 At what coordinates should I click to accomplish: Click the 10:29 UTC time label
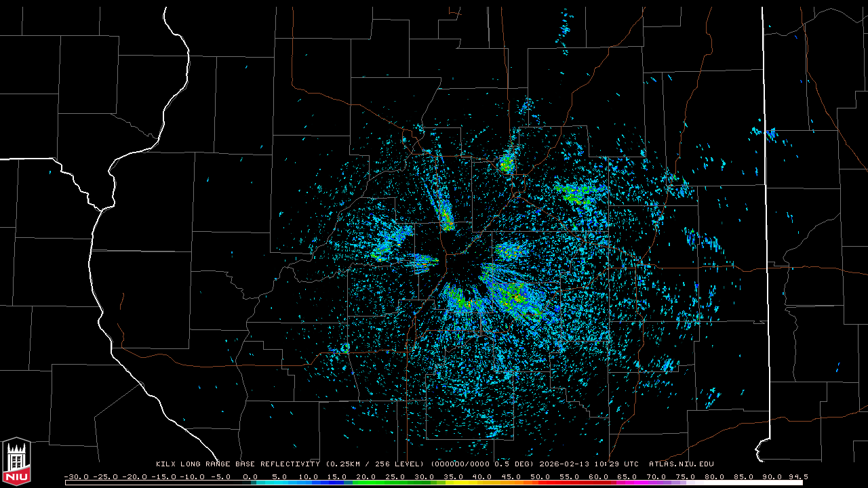tap(618, 464)
